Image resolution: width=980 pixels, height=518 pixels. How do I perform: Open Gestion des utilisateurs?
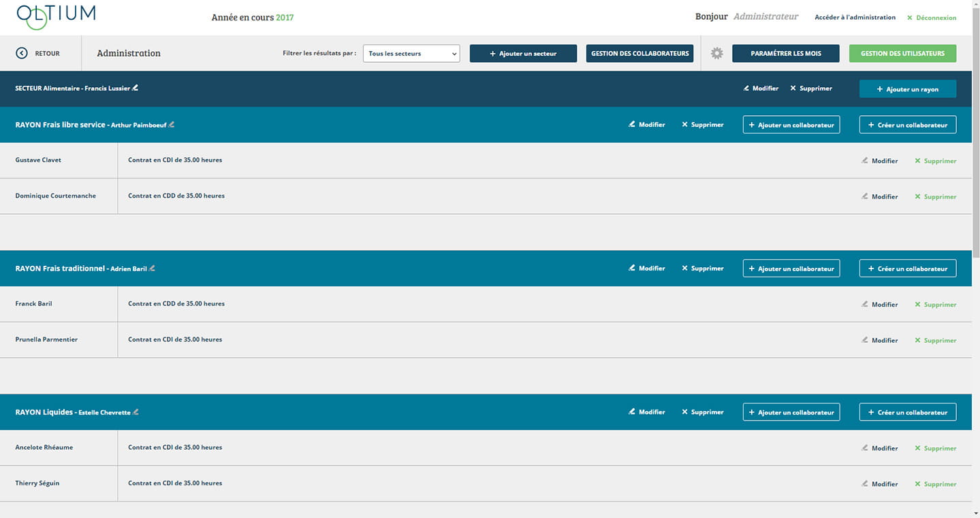click(902, 53)
